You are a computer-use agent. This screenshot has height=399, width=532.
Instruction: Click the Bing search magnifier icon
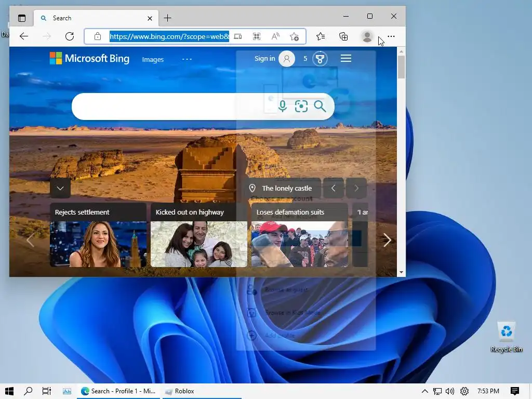point(320,106)
